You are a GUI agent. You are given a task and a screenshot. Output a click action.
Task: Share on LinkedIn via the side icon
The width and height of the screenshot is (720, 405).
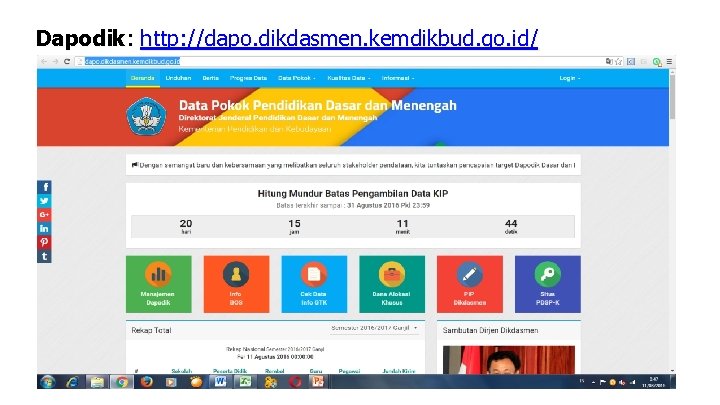click(44, 229)
